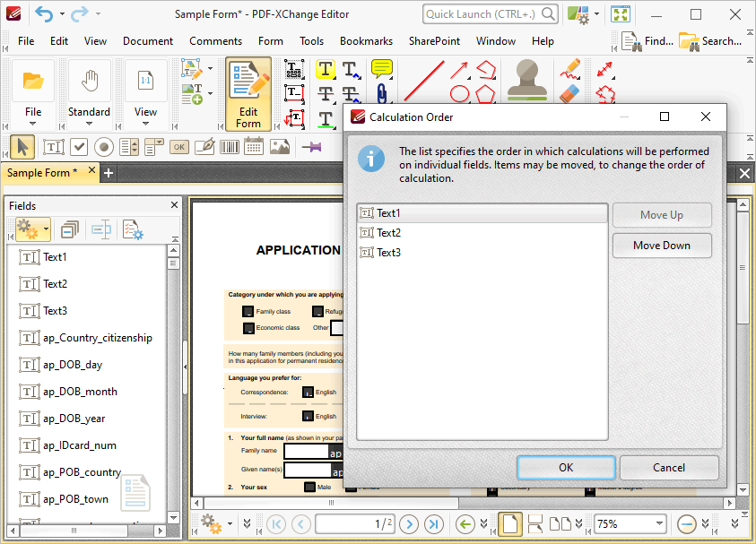Screen dimensions: 756x544
Task: Open the Bookmarks menu
Action: pos(366,41)
